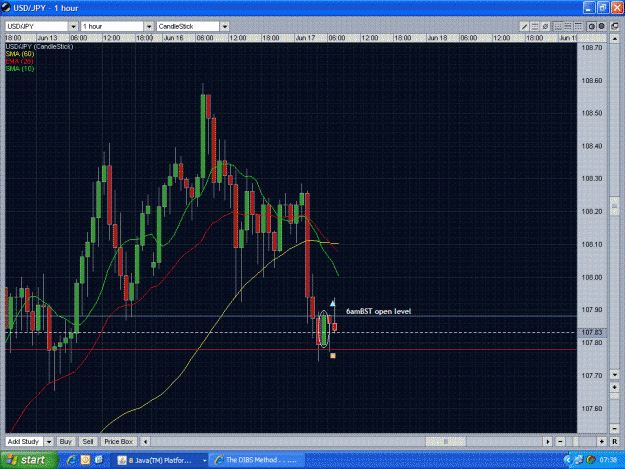The height and width of the screenshot is (469, 625).
Task: Toggle the solid circle color mode icon
Action: 601,27
